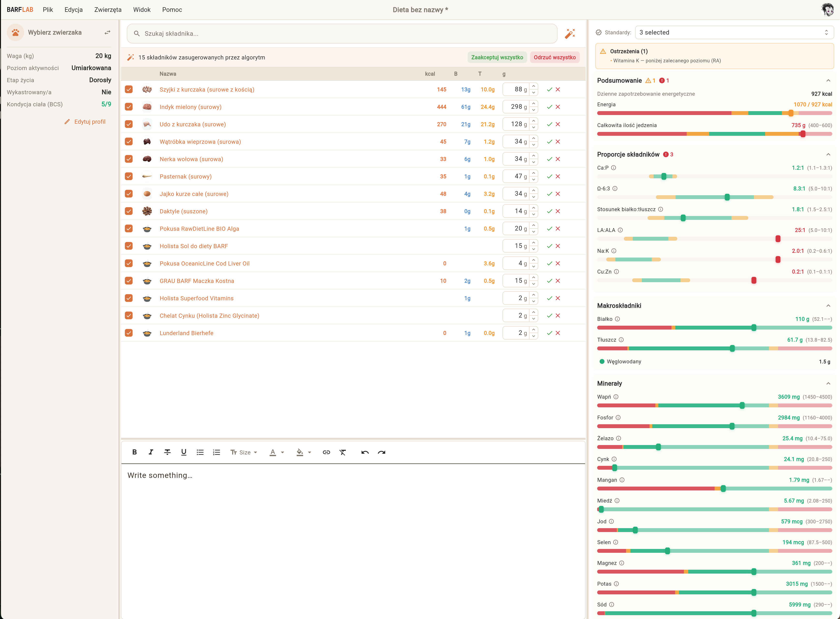
Task: Uncheck Indyk mielony ingredient checkbox
Action: click(x=129, y=107)
